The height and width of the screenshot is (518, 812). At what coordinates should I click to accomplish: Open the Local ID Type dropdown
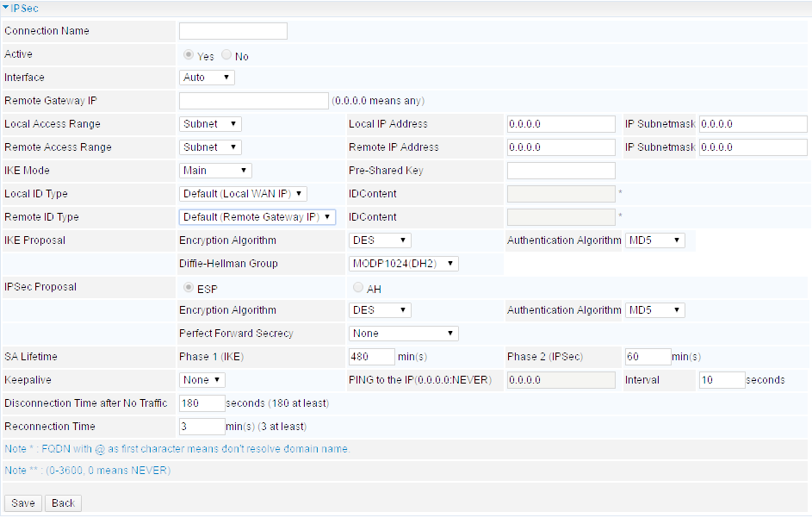(x=243, y=194)
